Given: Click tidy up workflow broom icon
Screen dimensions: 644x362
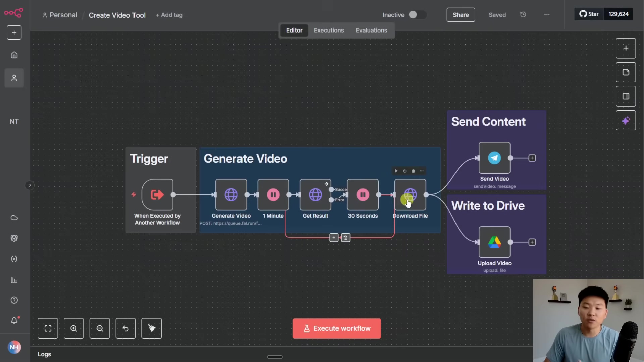Looking at the screenshot, I should pos(152,328).
